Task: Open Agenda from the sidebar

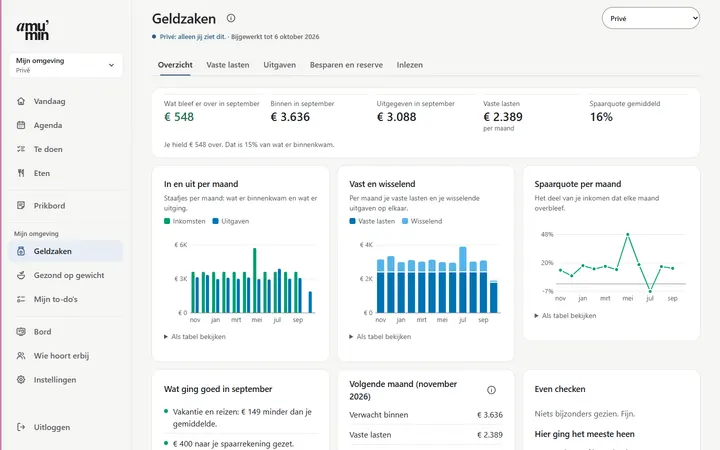Action: pos(66,125)
